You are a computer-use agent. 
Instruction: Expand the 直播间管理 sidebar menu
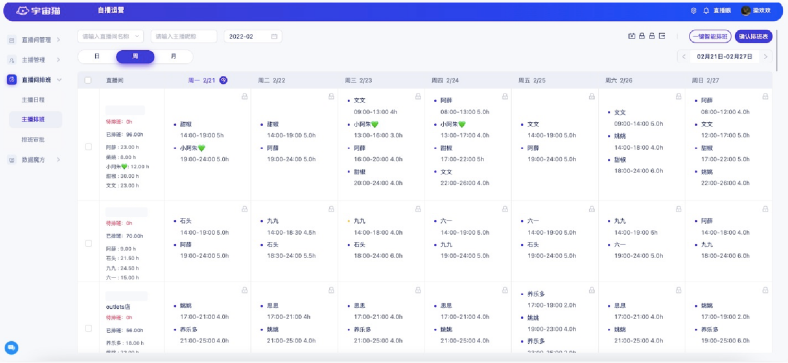(x=35, y=40)
